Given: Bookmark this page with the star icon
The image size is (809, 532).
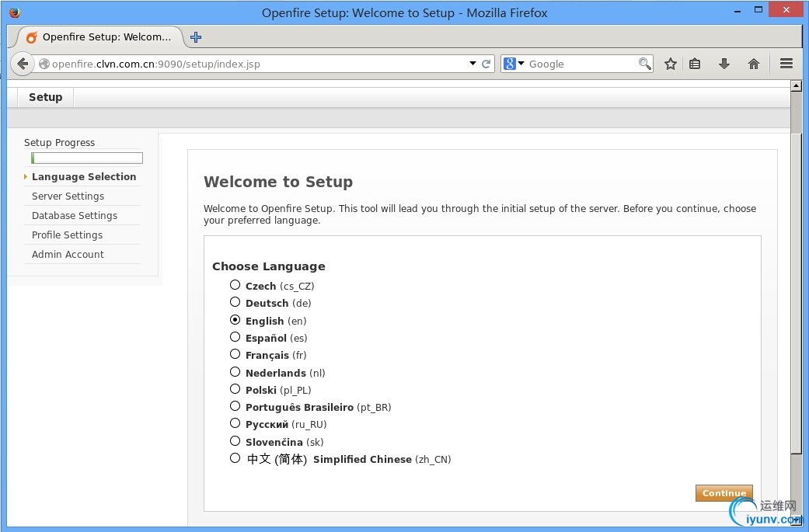Looking at the screenshot, I should pos(670,64).
